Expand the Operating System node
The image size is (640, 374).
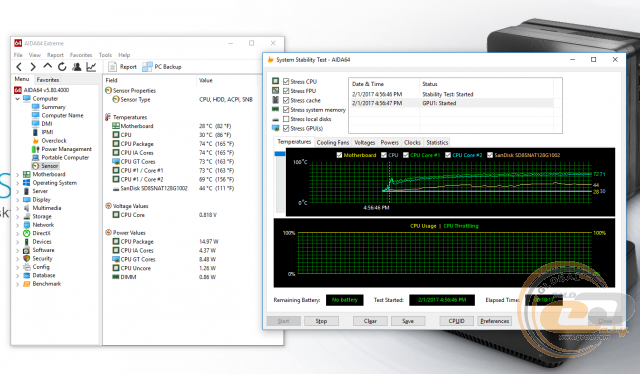tap(18, 183)
